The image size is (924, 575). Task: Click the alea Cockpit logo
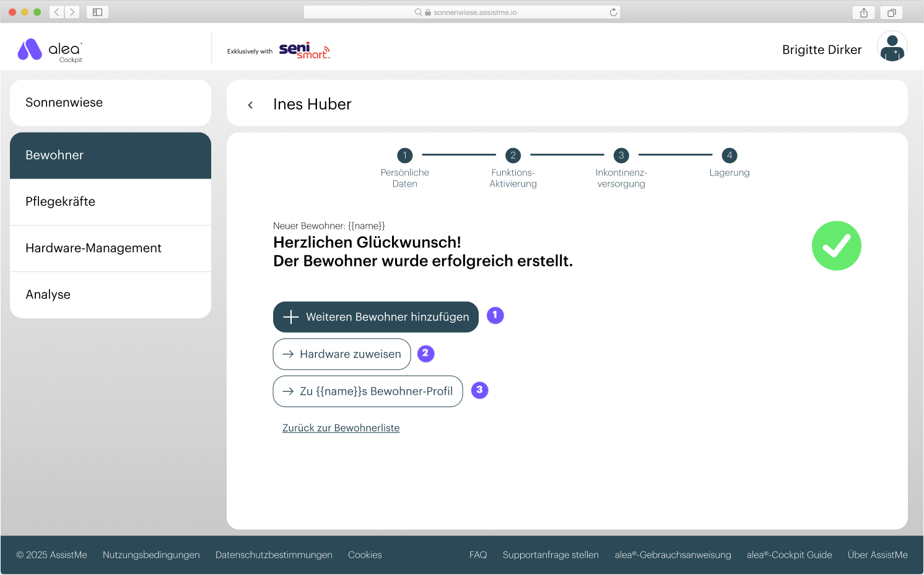[50, 50]
